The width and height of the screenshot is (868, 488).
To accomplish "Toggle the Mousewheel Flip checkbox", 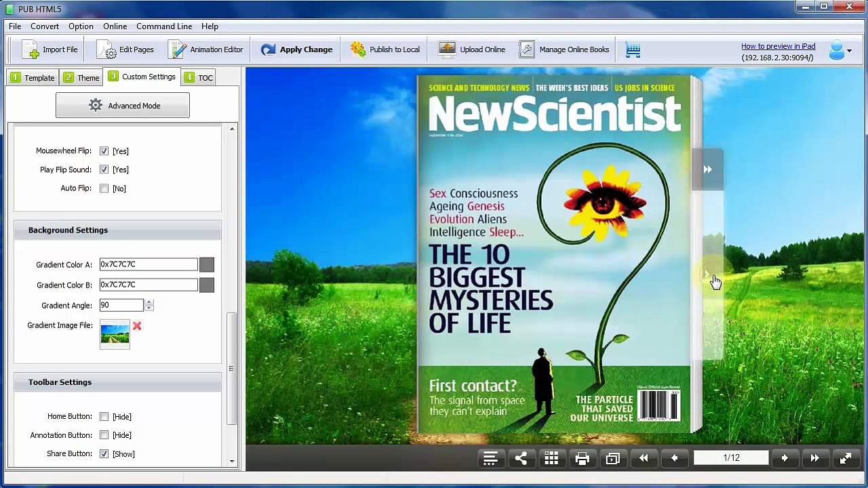I will click(104, 151).
